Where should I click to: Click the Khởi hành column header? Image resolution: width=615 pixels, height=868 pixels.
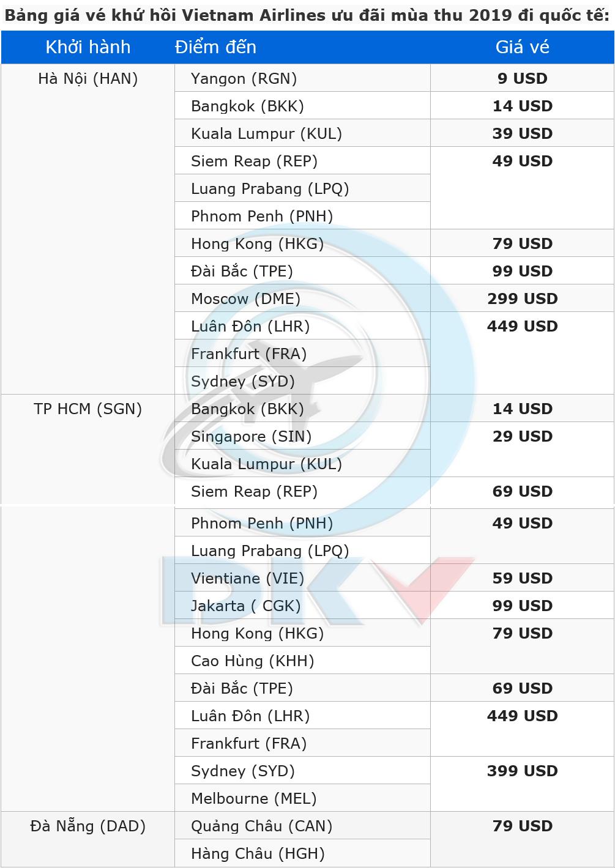pos(88,47)
